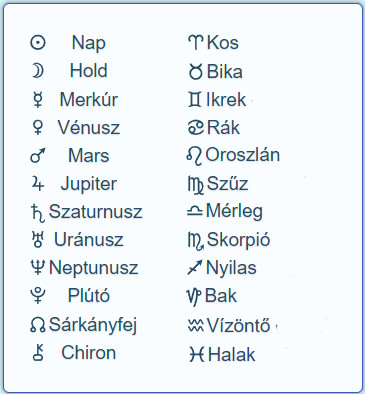Click the Mars symbol with arrow
The width and height of the screenshot is (365, 394).
38,156
